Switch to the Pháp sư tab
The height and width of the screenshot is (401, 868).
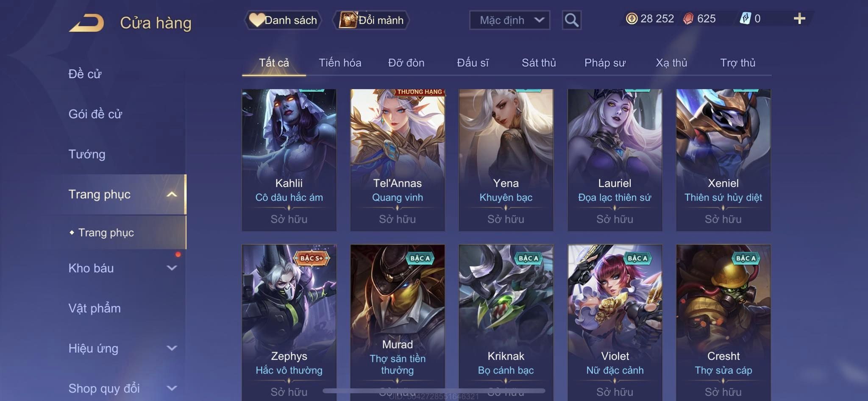(605, 63)
